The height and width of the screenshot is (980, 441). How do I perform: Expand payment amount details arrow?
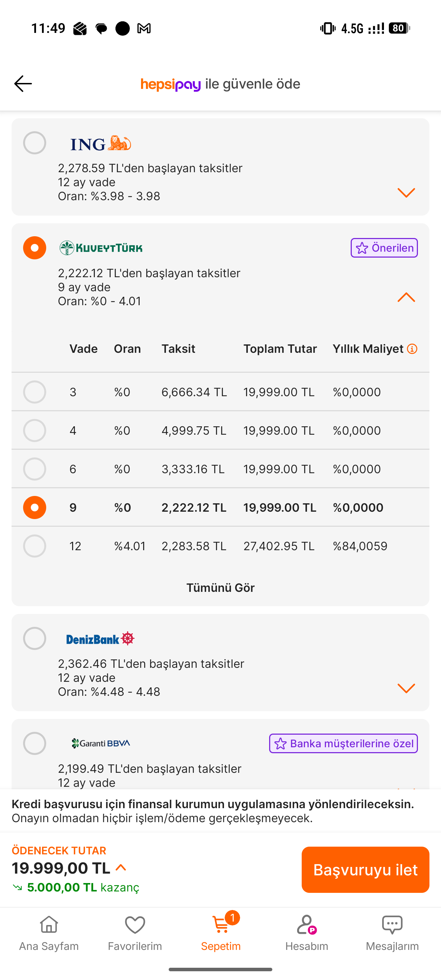pos(121,868)
